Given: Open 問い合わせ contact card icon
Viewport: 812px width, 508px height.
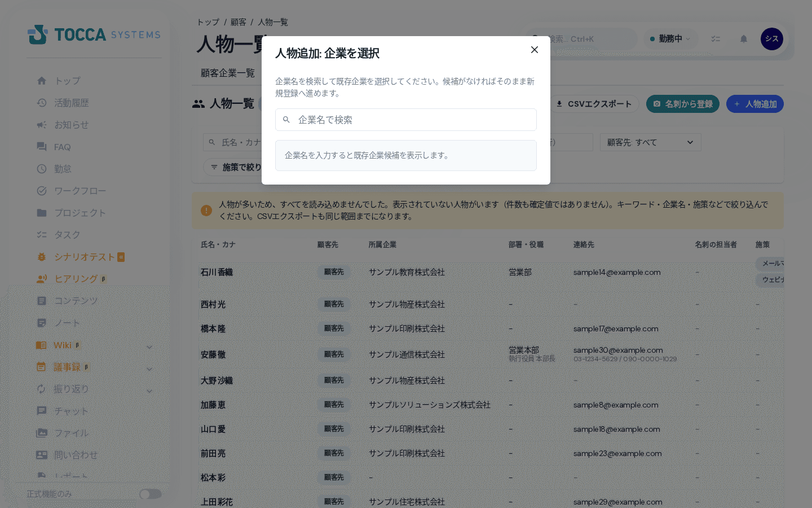Looking at the screenshot, I should point(42,455).
